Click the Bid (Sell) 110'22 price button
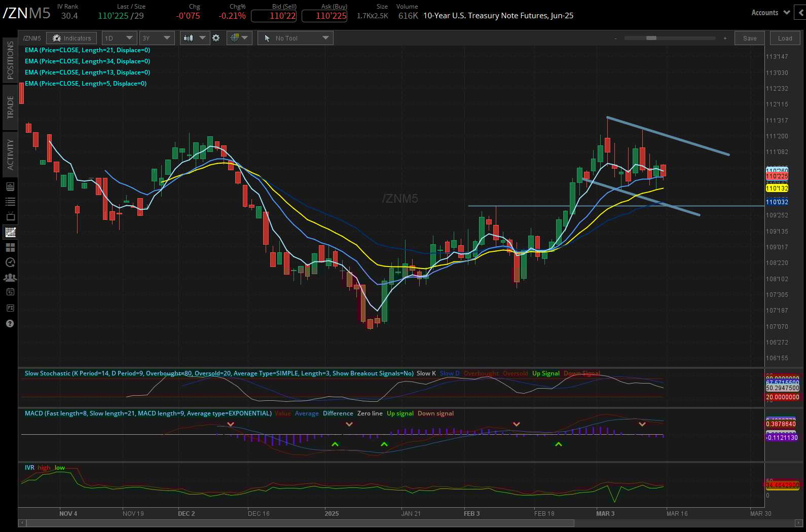 (274, 16)
